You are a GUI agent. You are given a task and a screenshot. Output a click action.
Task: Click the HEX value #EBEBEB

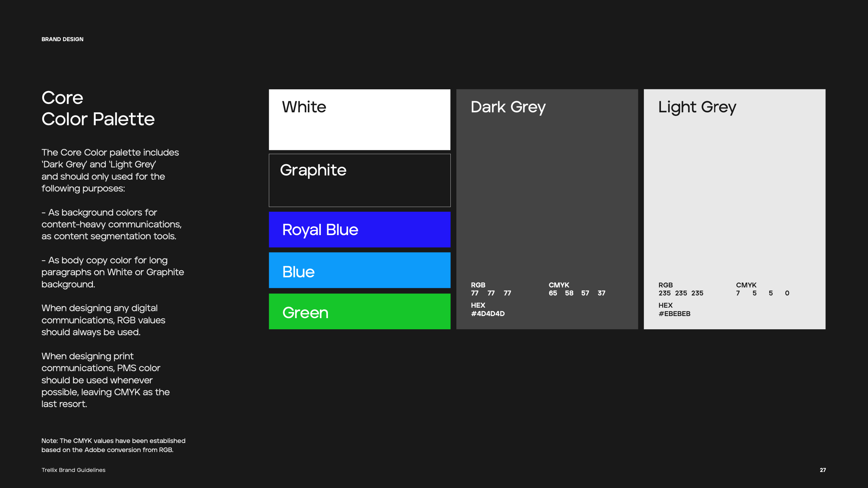[675, 313]
